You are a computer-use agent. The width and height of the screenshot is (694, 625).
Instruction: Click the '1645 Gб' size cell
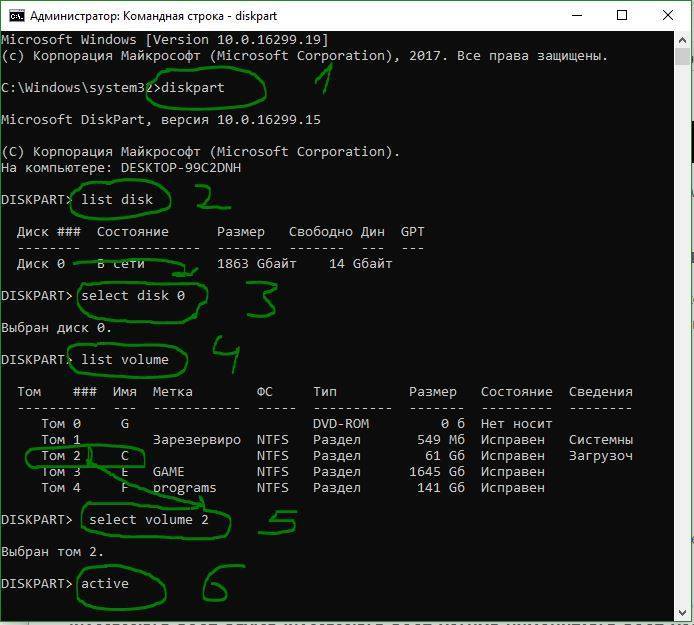pyautogui.click(x=437, y=472)
